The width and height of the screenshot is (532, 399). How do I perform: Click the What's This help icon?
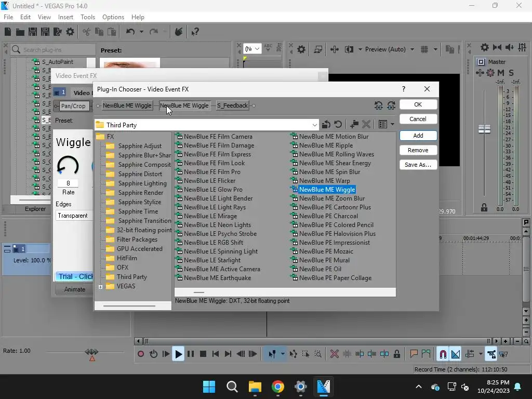pyautogui.click(x=195, y=32)
